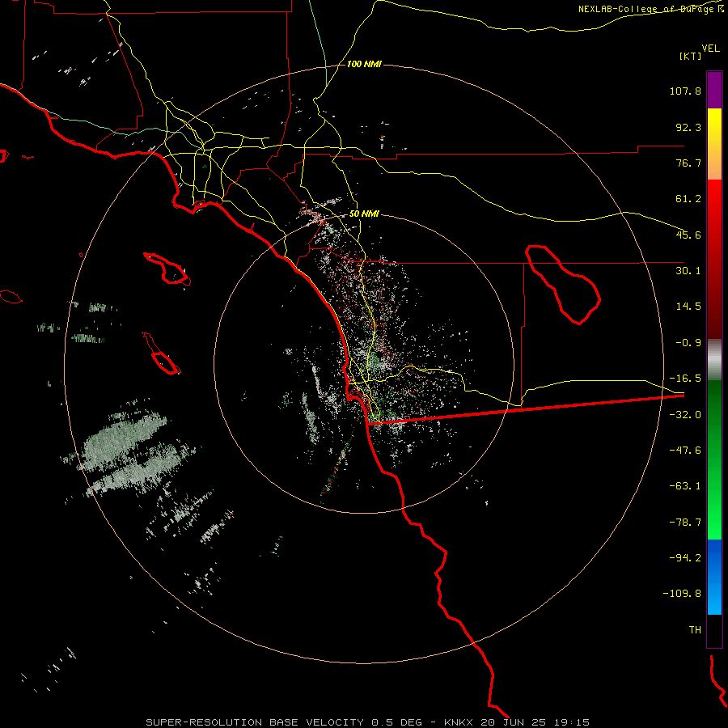Image resolution: width=728 pixels, height=728 pixels.
Task: Click the purple segment of the color bar
Action: (714, 90)
